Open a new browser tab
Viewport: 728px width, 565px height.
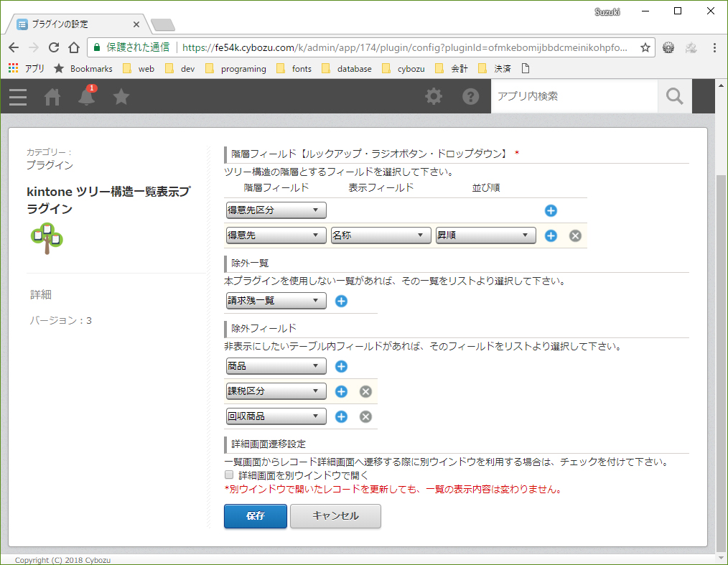coord(163,24)
